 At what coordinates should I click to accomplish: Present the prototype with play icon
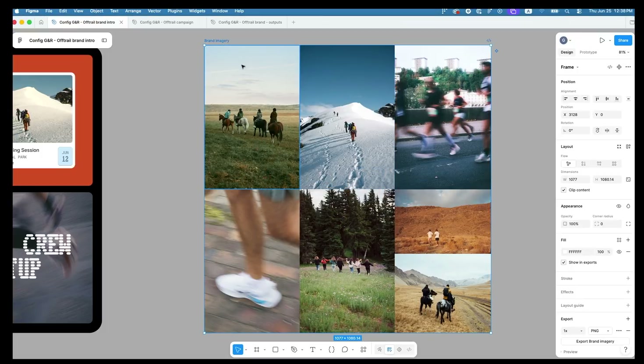click(x=602, y=40)
